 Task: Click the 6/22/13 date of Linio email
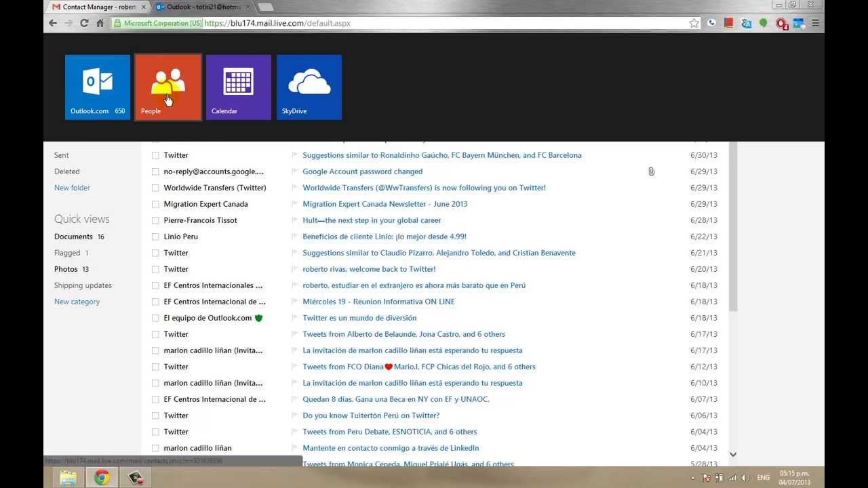[704, 237]
